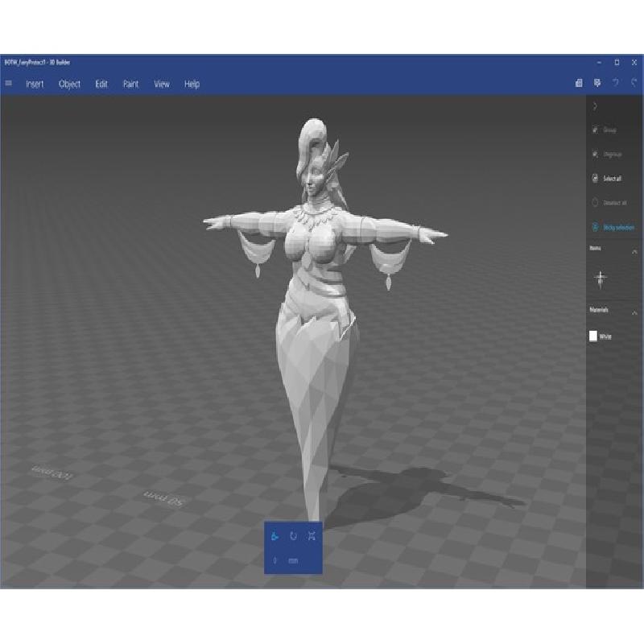Pick the White material swatch

pyautogui.click(x=593, y=336)
